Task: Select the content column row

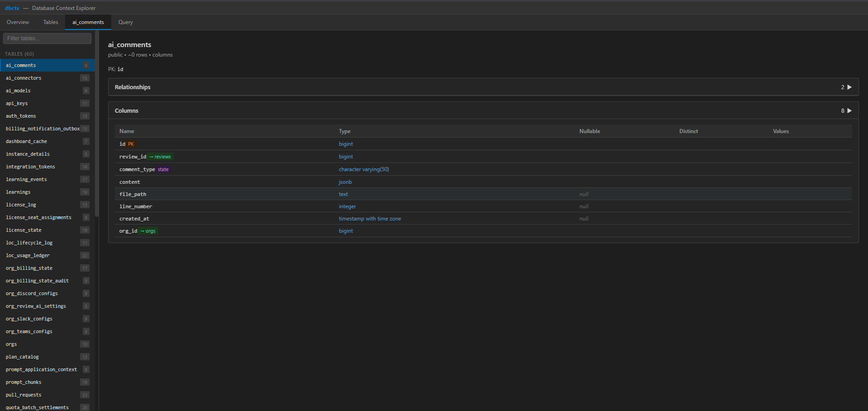Action: 483,182
